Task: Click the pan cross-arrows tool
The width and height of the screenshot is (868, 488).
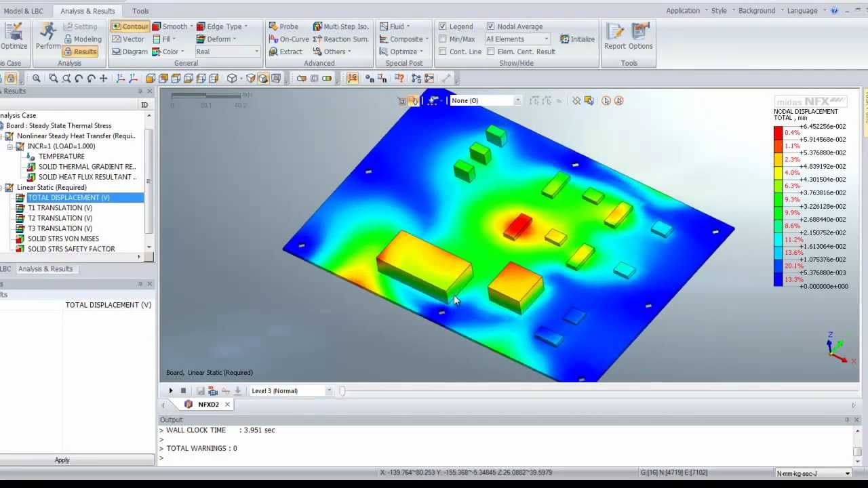Action: [104, 79]
